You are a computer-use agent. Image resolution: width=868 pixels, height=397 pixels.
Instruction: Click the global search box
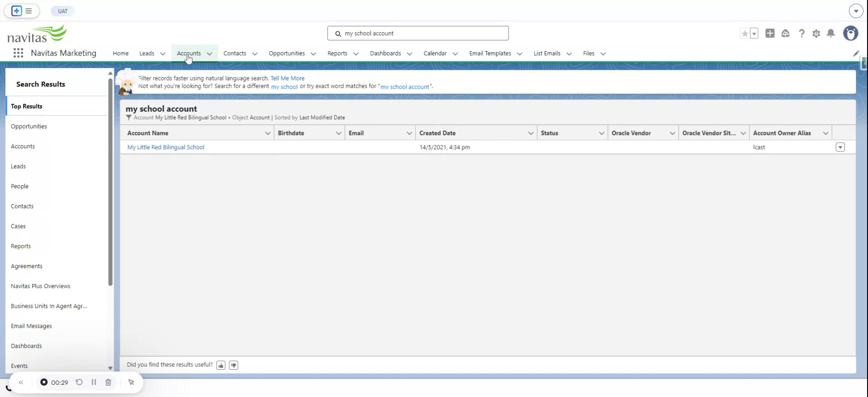pos(418,33)
